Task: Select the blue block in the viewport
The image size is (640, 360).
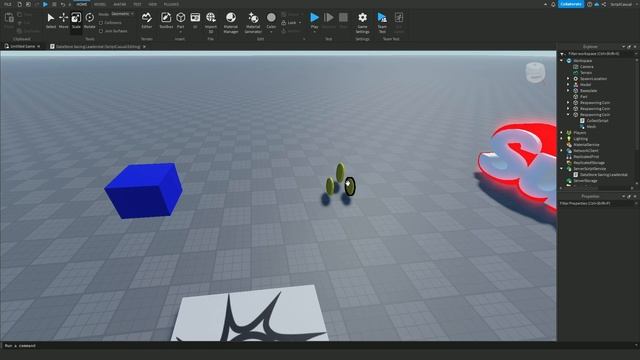Action: coord(143,190)
